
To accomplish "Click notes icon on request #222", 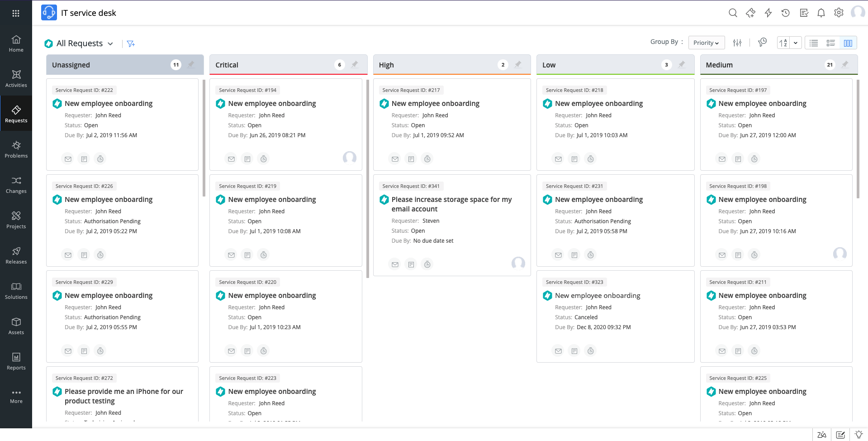I will [x=84, y=159].
